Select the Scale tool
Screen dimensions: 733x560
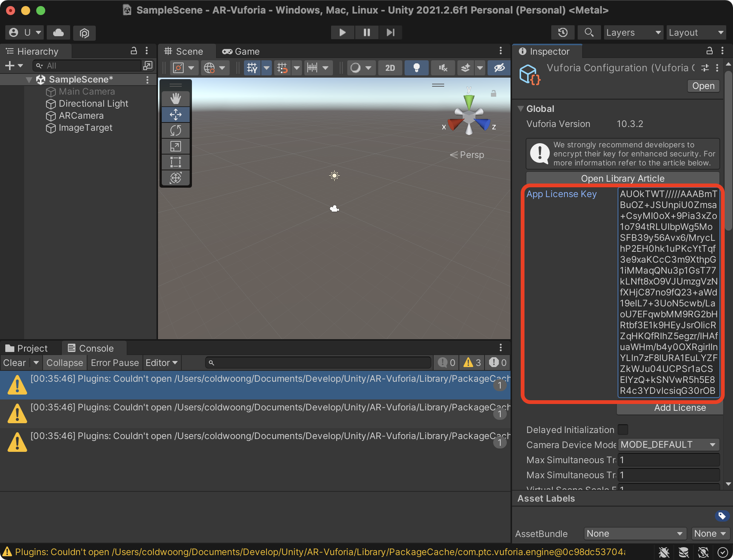click(x=176, y=146)
